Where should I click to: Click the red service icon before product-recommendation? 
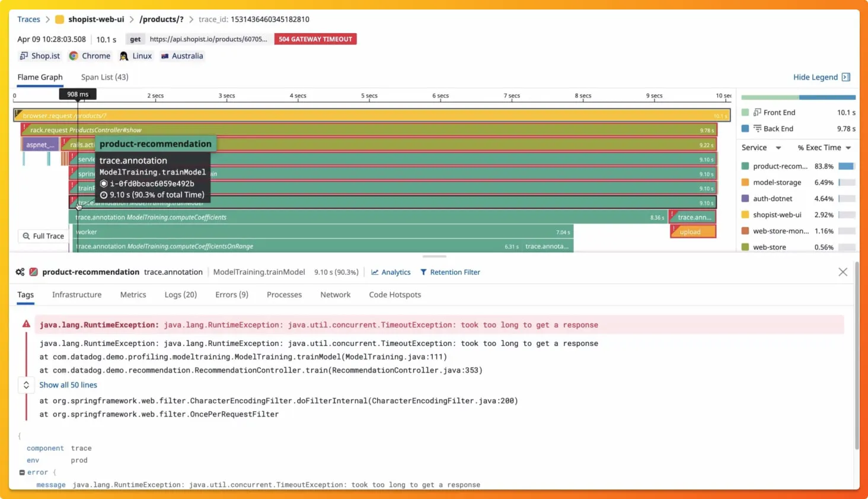(34, 272)
